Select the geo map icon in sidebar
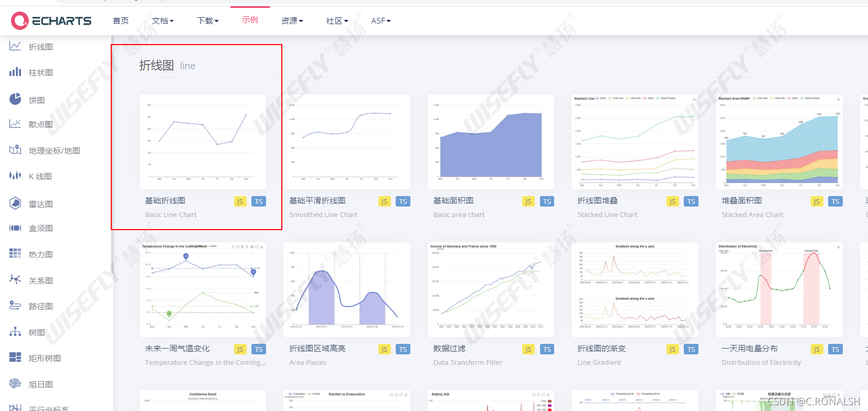 15,150
